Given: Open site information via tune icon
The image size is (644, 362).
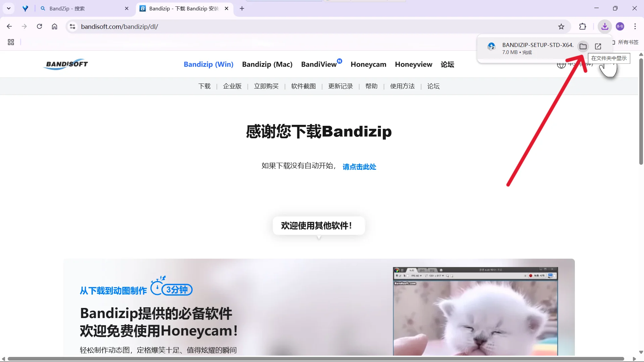Looking at the screenshot, I should click(72, 27).
